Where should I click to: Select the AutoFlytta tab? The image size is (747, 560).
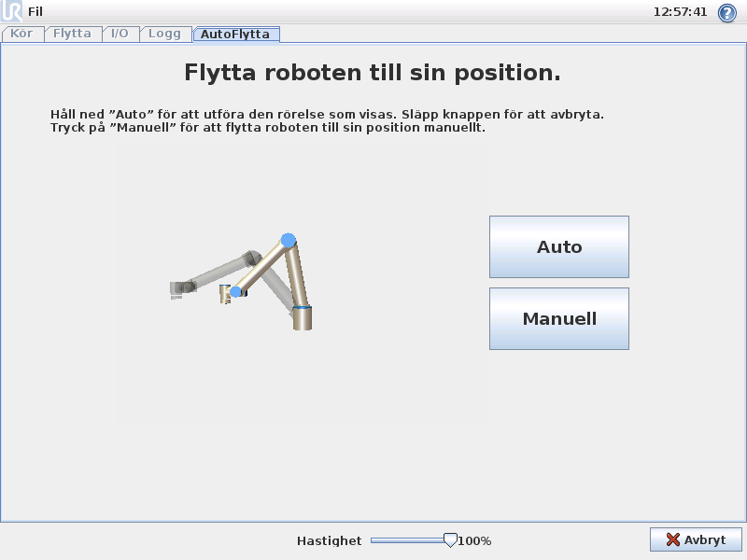click(x=235, y=35)
